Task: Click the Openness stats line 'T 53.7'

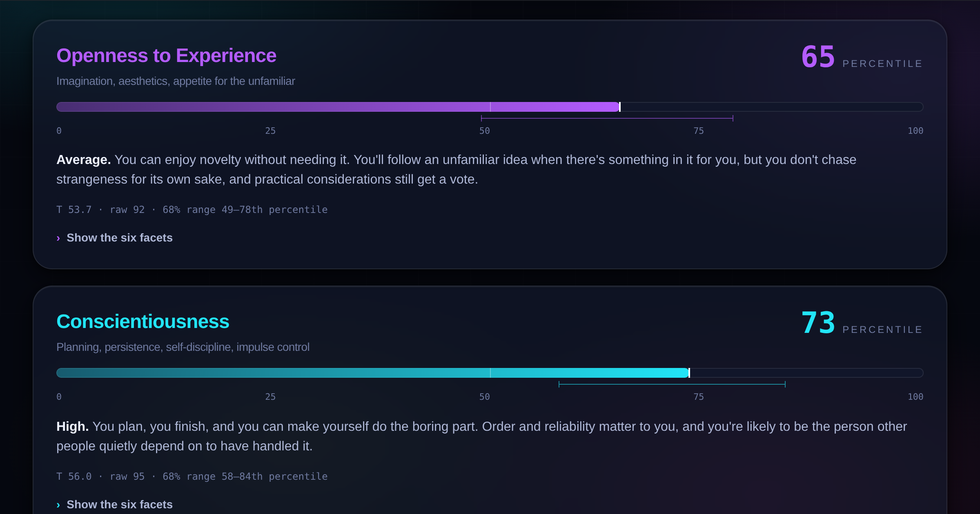Action: coord(192,210)
